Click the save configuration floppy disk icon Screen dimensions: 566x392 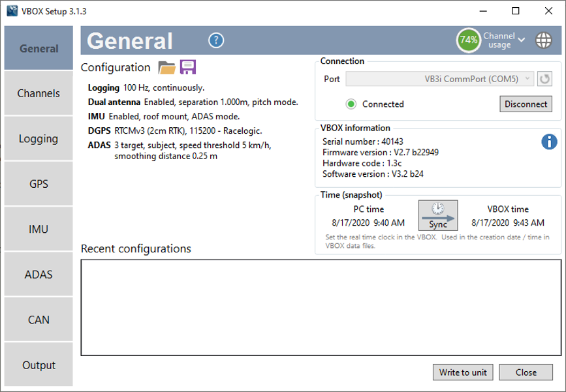[x=188, y=67]
